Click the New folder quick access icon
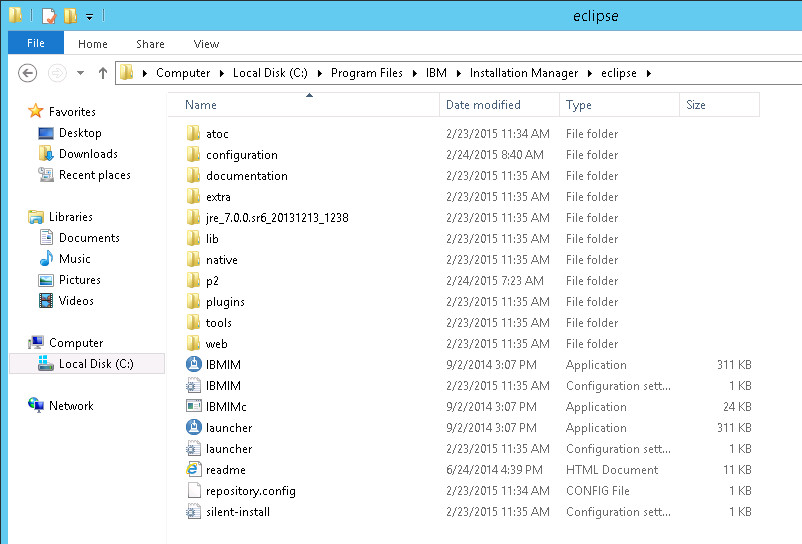The height and width of the screenshot is (544, 802). click(x=71, y=16)
